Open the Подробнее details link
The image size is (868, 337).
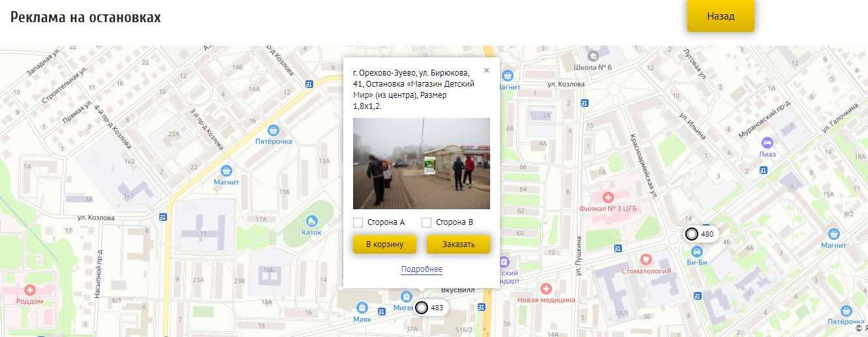(422, 269)
